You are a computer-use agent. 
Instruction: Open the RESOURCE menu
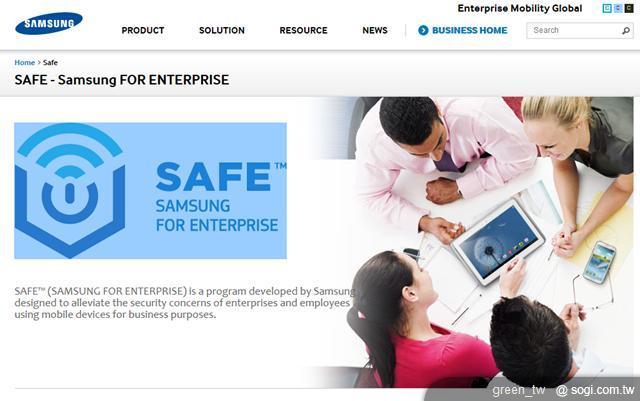[303, 30]
